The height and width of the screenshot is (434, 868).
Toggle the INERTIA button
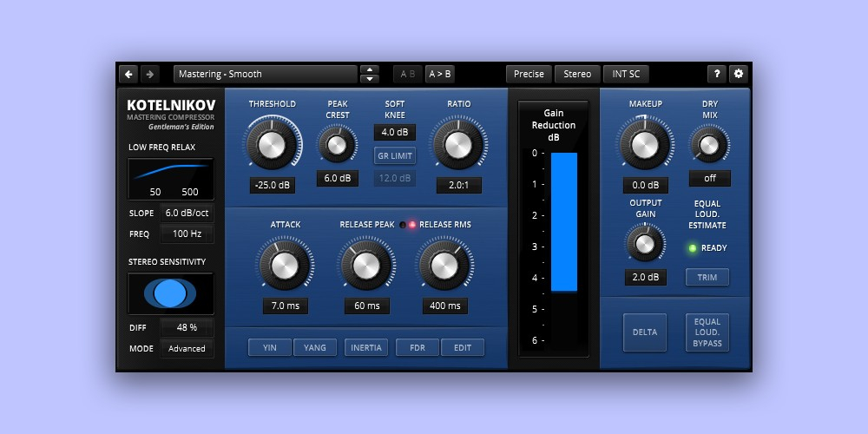[366, 348]
